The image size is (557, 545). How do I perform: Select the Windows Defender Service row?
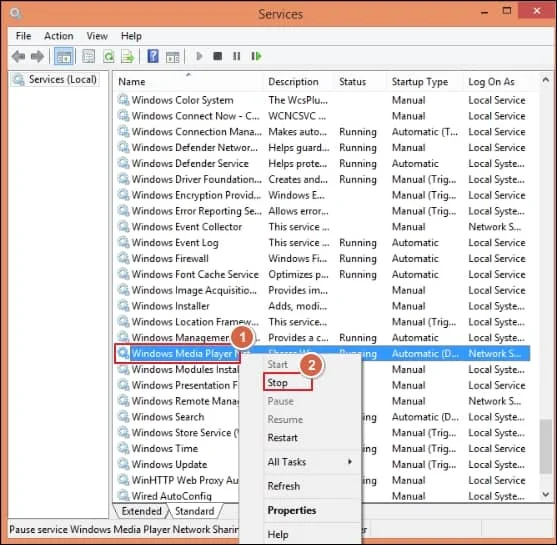click(x=323, y=163)
